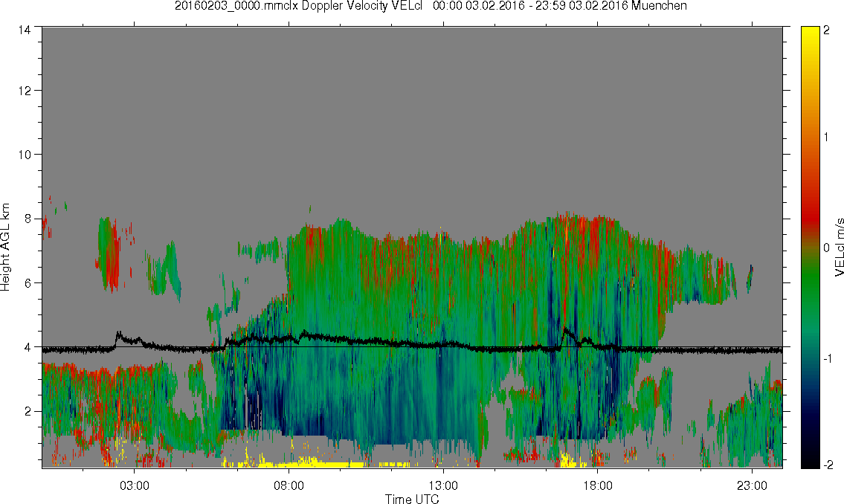Click the '18:00' time tick label

click(597, 485)
